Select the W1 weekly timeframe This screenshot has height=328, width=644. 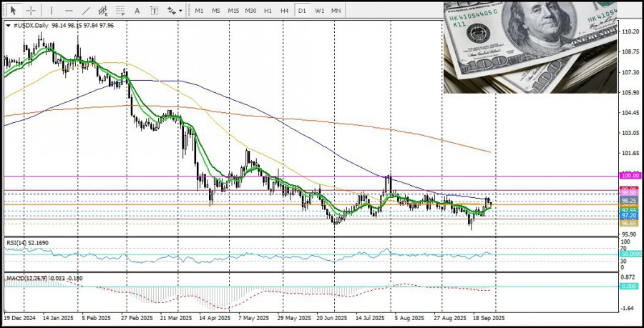coord(319,11)
